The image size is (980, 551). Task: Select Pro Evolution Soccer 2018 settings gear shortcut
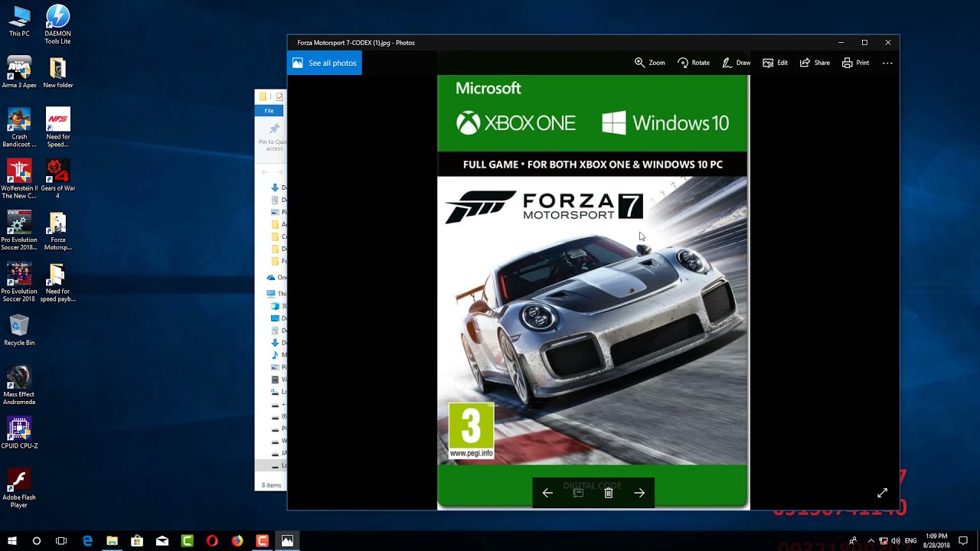(19, 231)
